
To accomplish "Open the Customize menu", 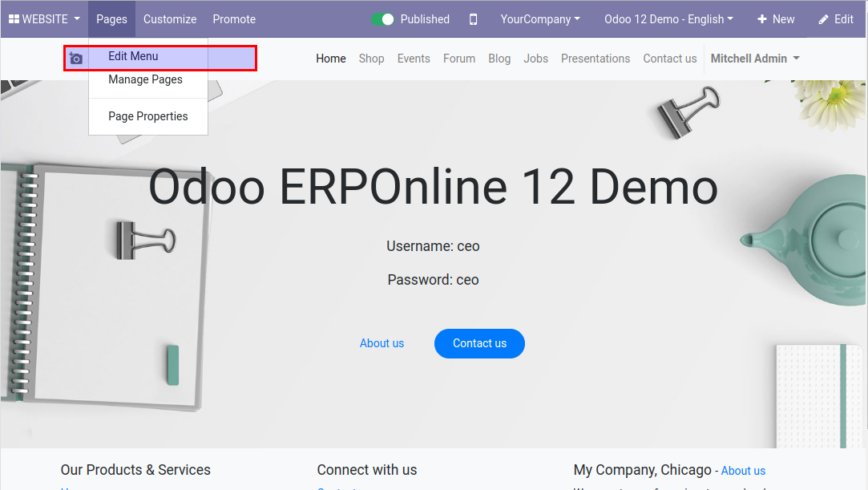I will click(x=170, y=19).
